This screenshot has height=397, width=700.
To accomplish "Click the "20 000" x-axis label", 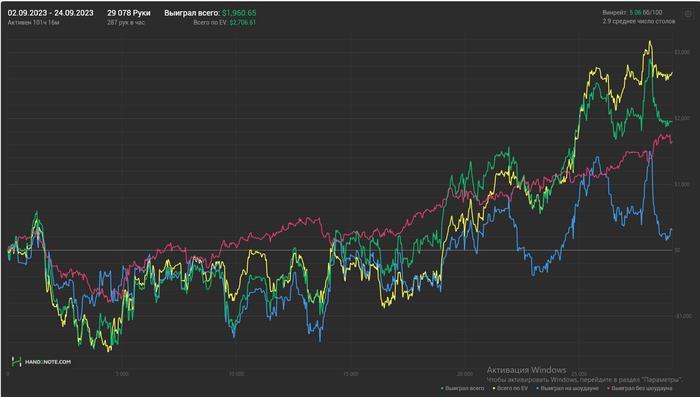I will coord(465,374).
